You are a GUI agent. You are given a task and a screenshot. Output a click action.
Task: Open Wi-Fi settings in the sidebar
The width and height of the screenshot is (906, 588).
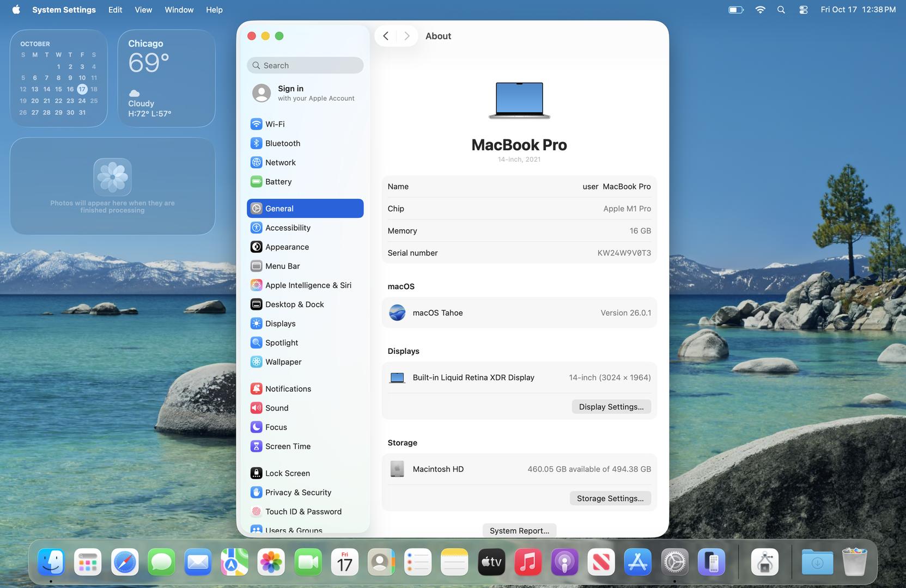point(275,124)
